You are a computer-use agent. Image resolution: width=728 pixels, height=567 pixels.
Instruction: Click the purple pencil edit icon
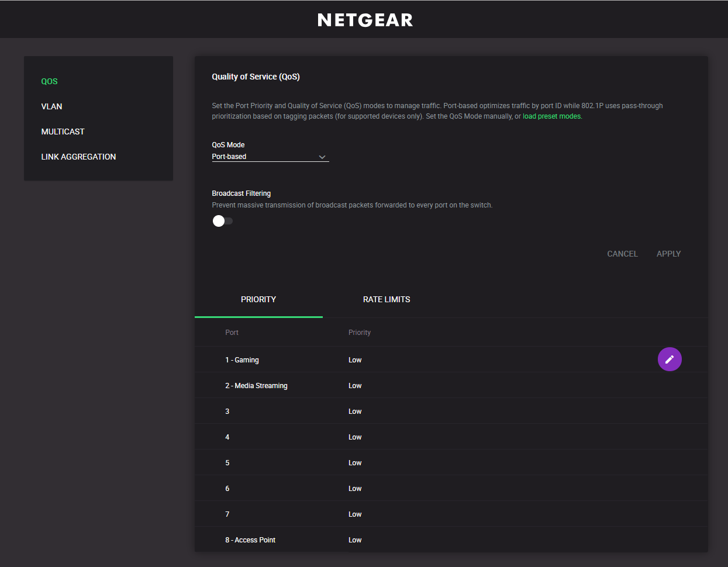click(670, 359)
